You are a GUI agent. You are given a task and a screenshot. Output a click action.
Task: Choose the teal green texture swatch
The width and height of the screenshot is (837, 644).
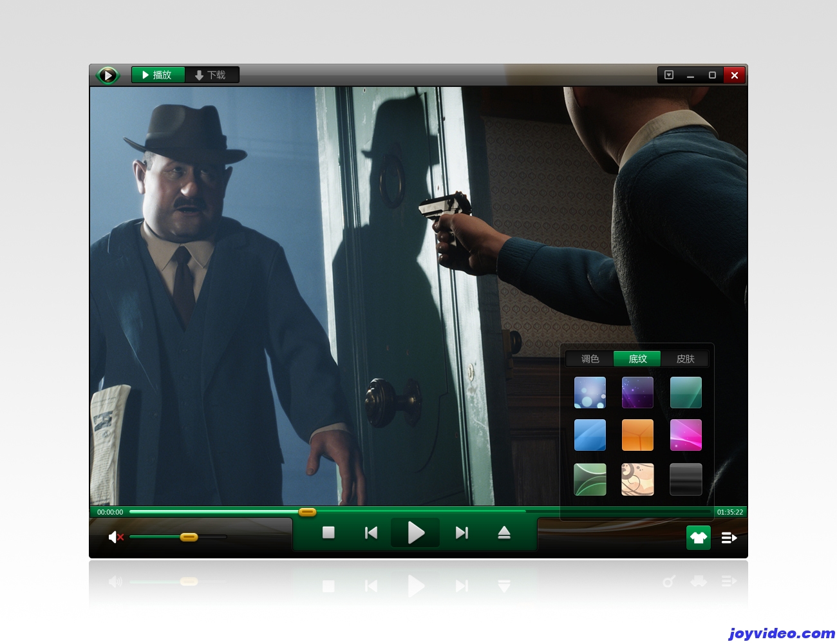pyautogui.click(x=686, y=393)
